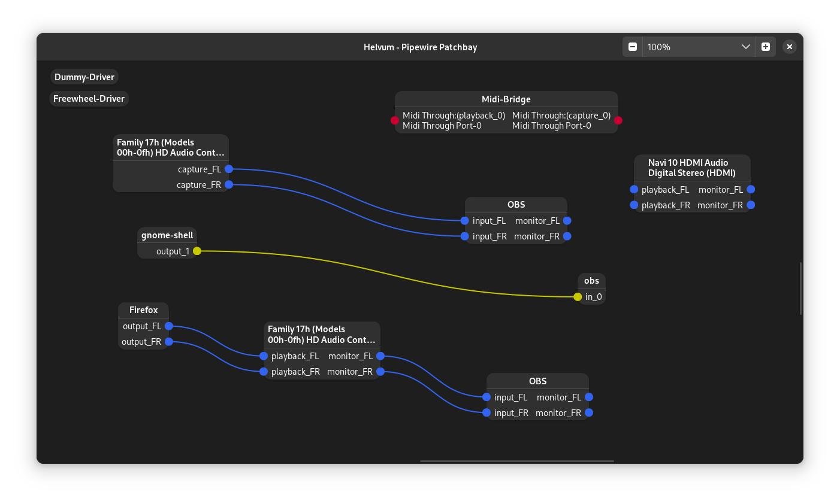Click the gnome-shell output_1 yellow port

click(197, 251)
